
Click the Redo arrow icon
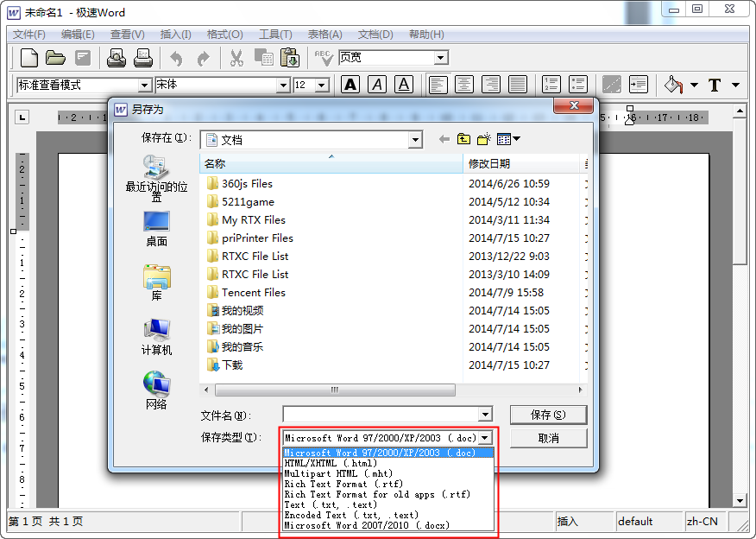pos(204,59)
